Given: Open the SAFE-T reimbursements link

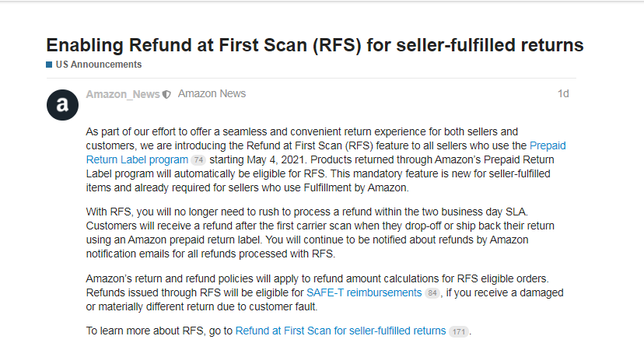Looking at the screenshot, I should 364,292.
